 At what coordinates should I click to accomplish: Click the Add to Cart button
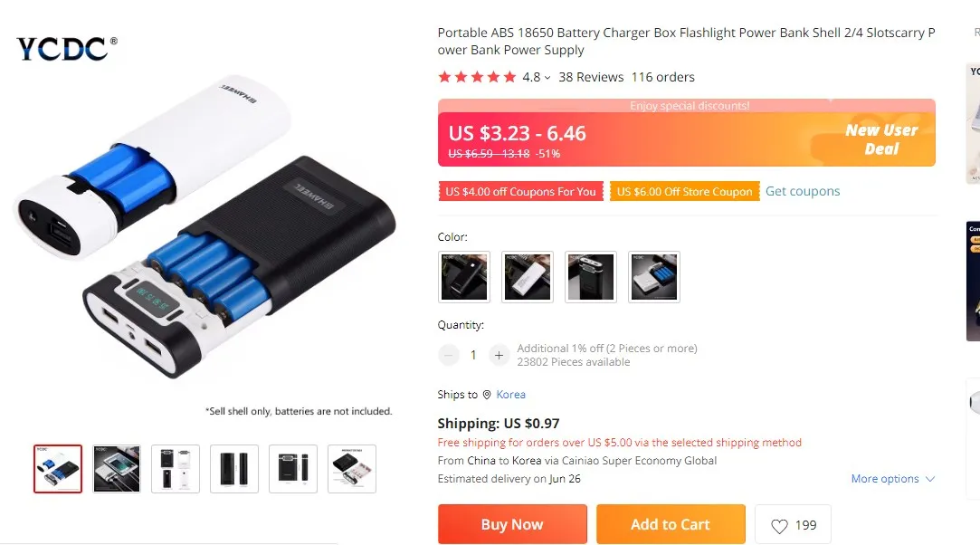coord(671,524)
